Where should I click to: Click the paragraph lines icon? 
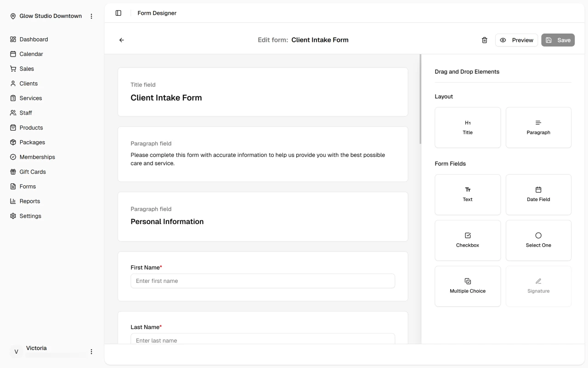(538, 123)
